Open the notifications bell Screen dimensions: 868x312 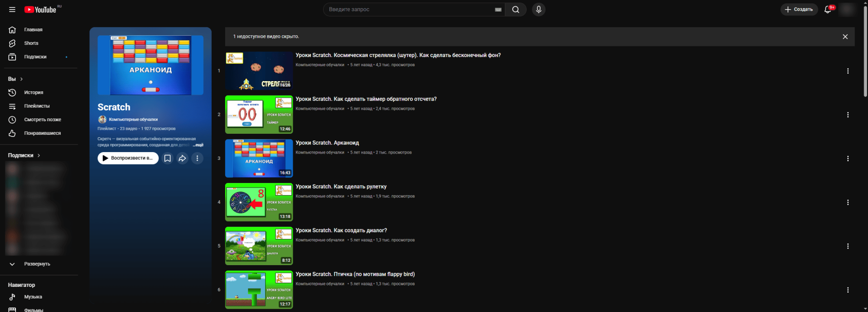coord(828,10)
